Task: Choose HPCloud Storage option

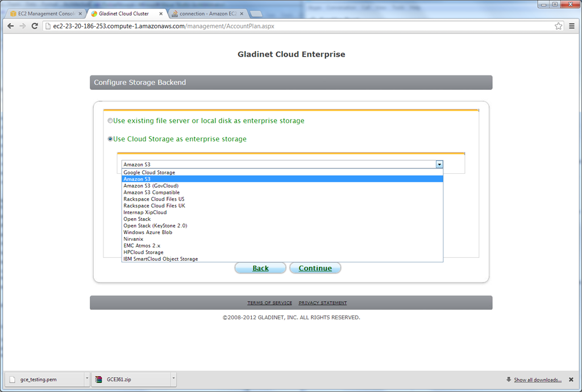Action: [282, 253]
